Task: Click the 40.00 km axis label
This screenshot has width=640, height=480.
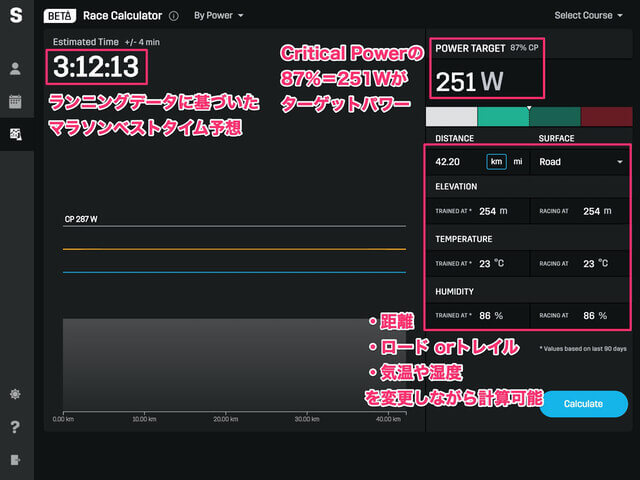Action: click(x=388, y=419)
